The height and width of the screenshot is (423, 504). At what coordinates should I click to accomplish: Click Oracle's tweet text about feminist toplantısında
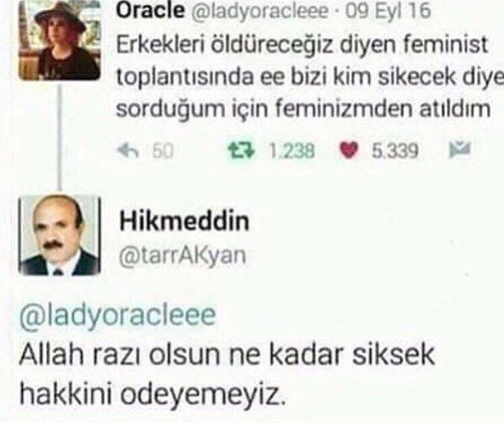(310, 77)
